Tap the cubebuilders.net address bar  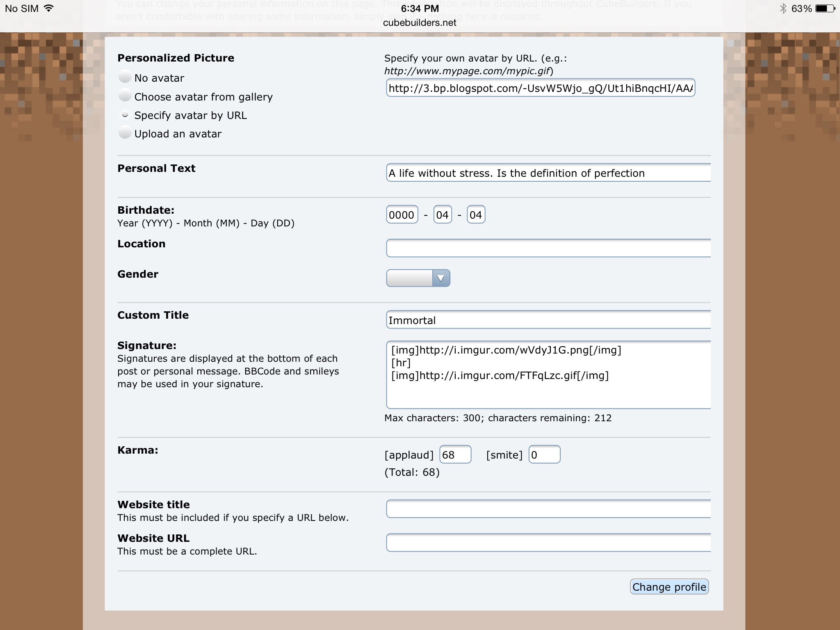419,23
